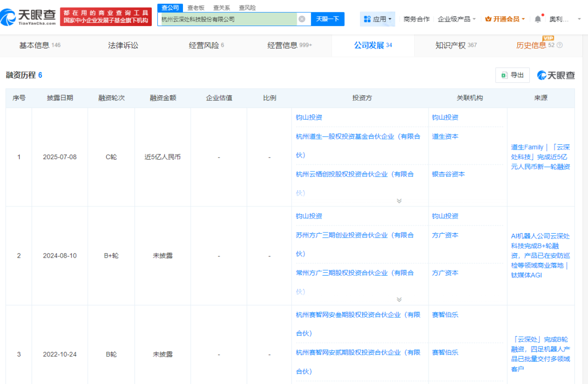
Task: Click the 天眼查 watermark logo beside the export button
Action: [556, 75]
